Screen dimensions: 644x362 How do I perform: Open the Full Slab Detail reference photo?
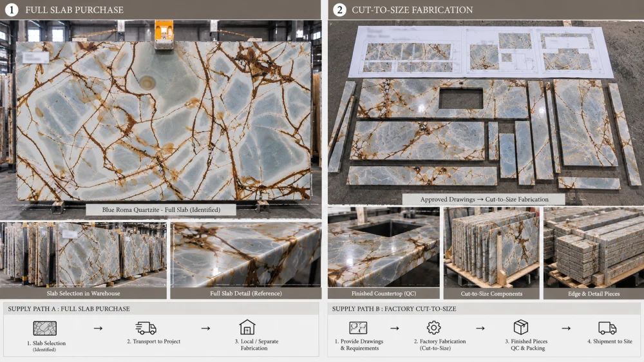tap(245, 255)
